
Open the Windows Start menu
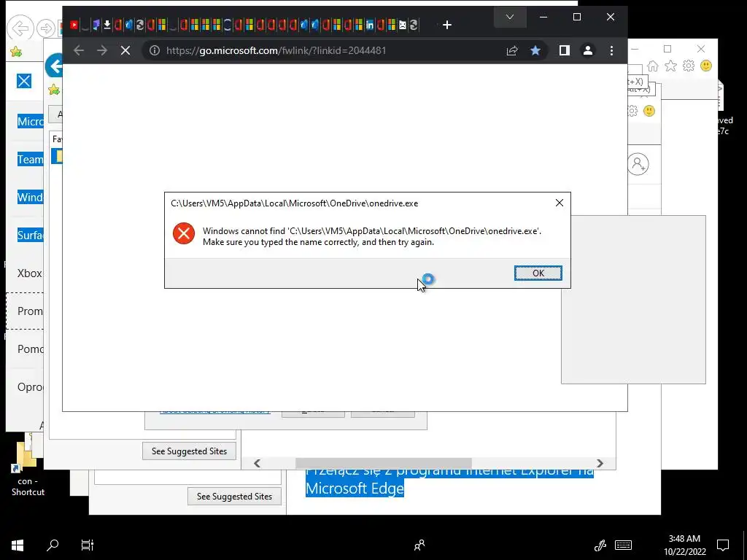(x=18, y=545)
